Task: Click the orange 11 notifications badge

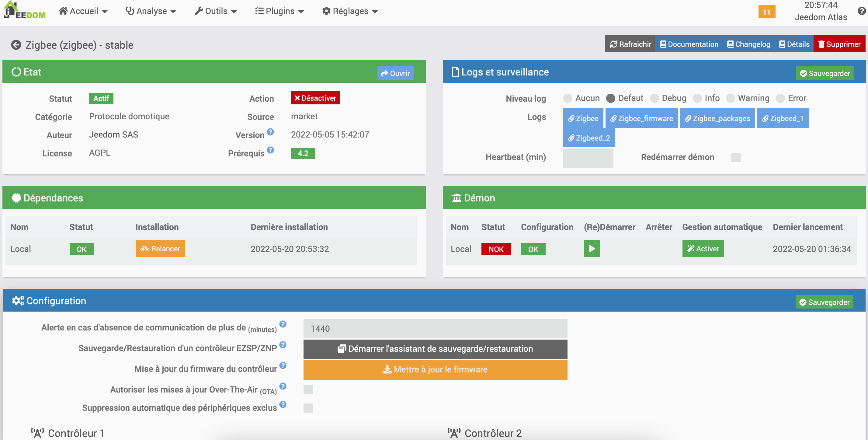Action: pos(767,12)
